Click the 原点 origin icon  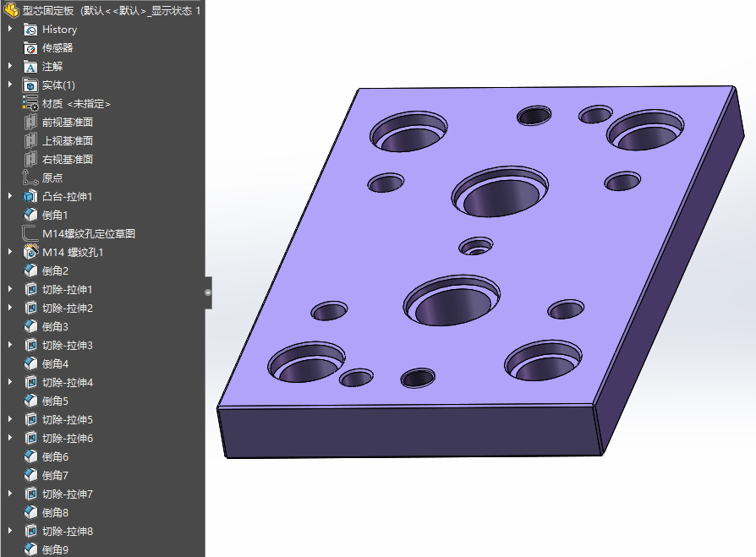click(30, 177)
